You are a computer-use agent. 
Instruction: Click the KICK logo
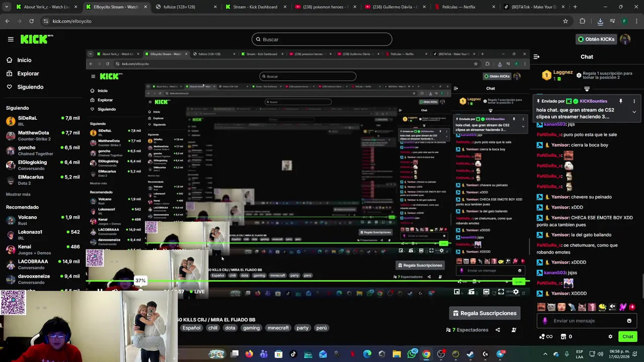click(37, 39)
